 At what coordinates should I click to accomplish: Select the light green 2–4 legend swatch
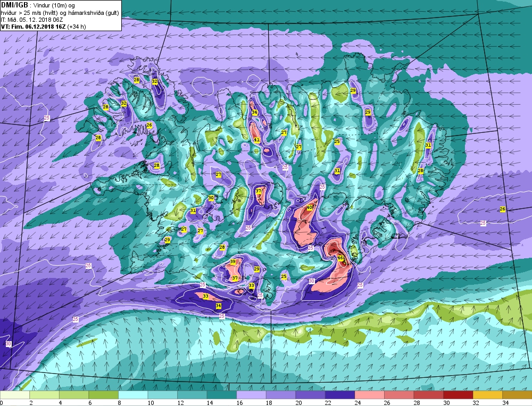45,395
